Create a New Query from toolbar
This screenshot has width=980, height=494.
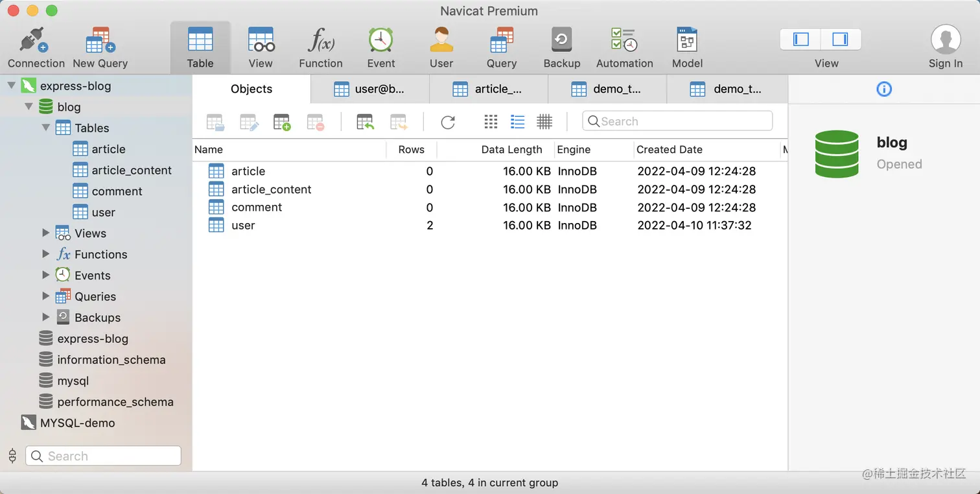pyautogui.click(x=100, y=47)
